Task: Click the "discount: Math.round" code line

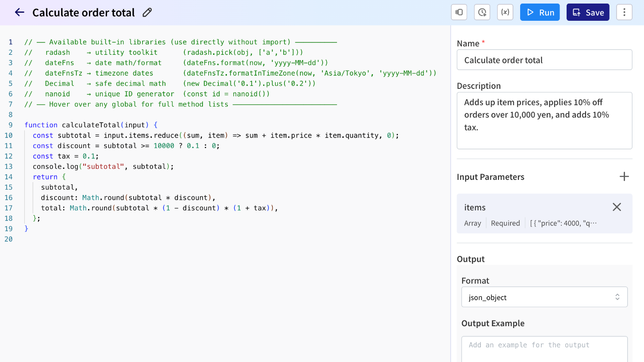Action: (128, 198)
